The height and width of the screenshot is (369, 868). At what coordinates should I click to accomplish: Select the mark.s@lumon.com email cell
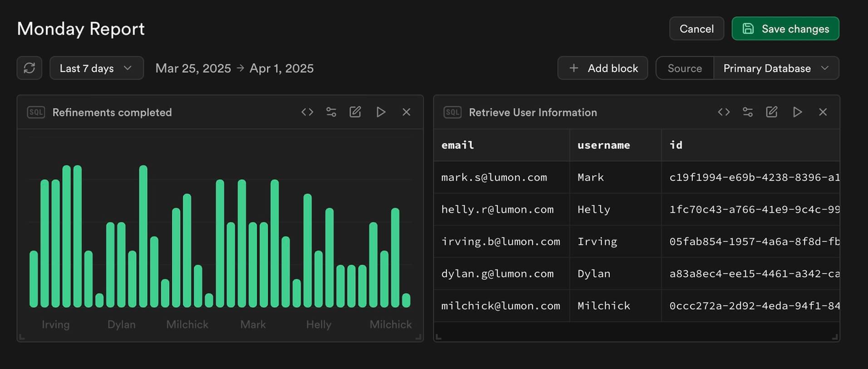[x=501, y=177]
